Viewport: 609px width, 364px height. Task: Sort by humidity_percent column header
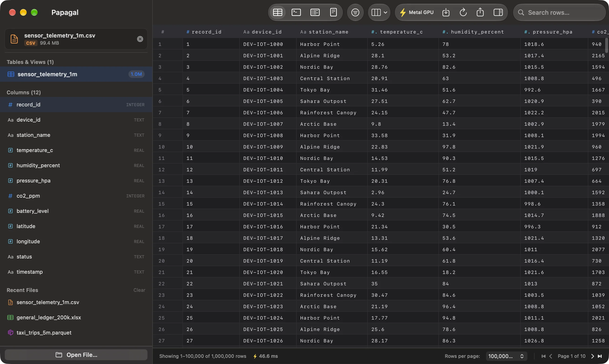point(479,32)
